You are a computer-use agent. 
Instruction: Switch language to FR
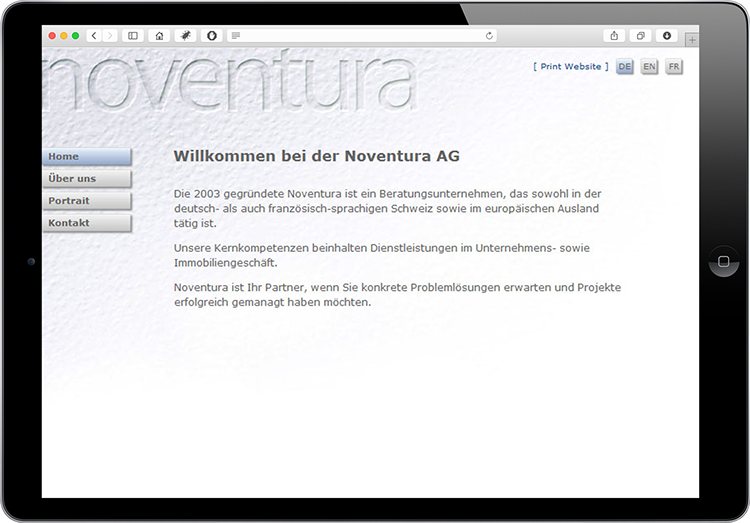pyautogui.click(x=674, y=67)
